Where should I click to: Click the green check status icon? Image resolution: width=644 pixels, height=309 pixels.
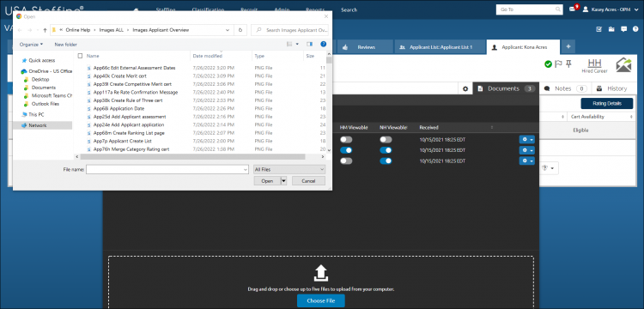pos(548,64)
